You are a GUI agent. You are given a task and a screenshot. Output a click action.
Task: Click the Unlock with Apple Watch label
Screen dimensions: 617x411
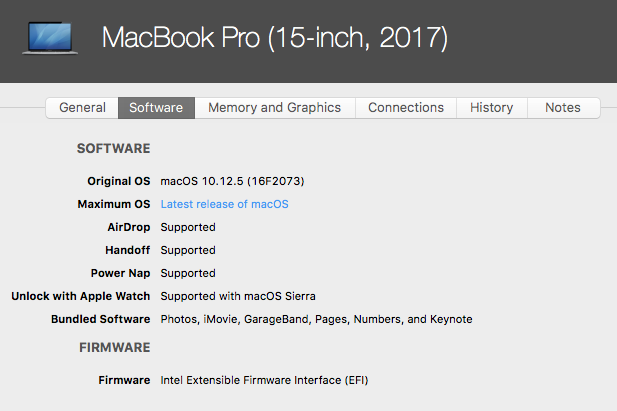[x=81, y=296]
